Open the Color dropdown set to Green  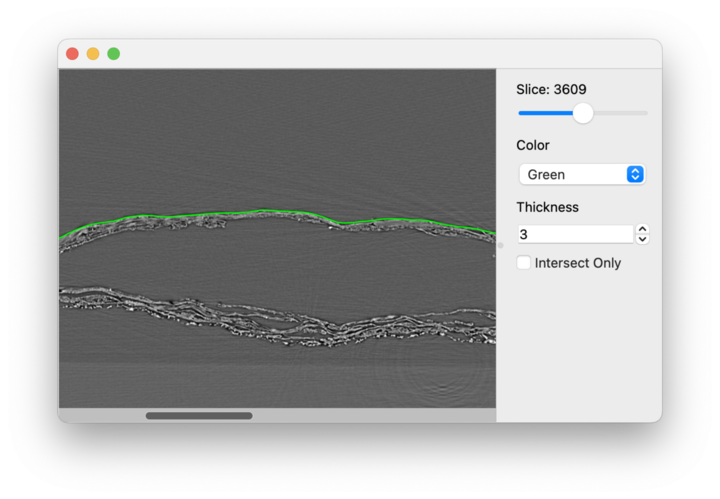click(x=582, y=174)
